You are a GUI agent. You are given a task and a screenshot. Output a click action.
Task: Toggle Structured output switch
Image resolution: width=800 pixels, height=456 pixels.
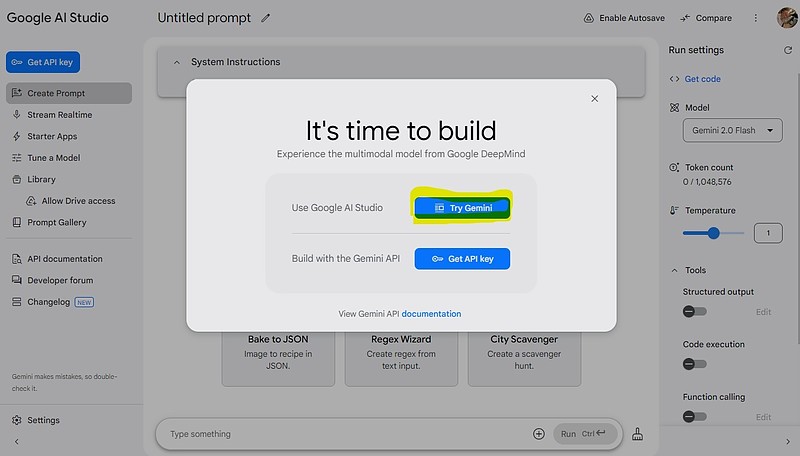[694, 311]
